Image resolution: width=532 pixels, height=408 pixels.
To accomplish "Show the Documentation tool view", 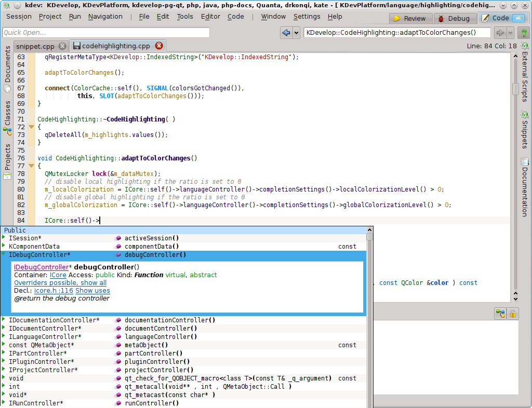I will [525, 187].
